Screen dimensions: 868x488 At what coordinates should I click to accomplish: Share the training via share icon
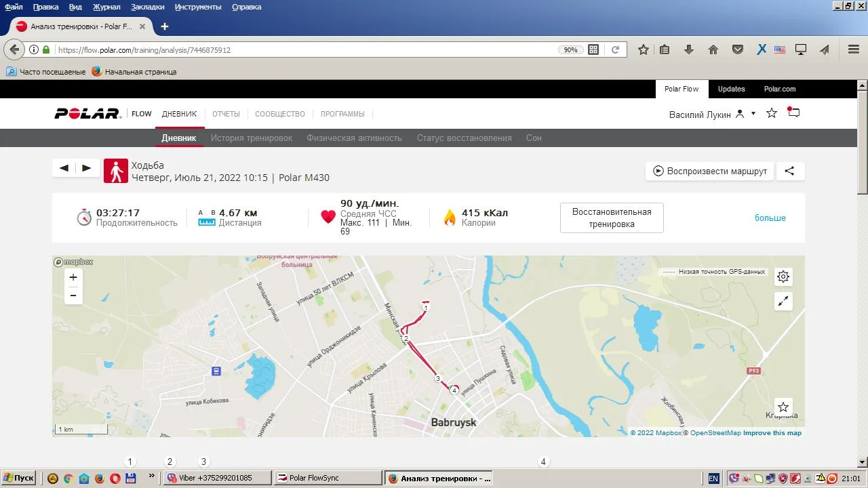[x=789, y=171]
